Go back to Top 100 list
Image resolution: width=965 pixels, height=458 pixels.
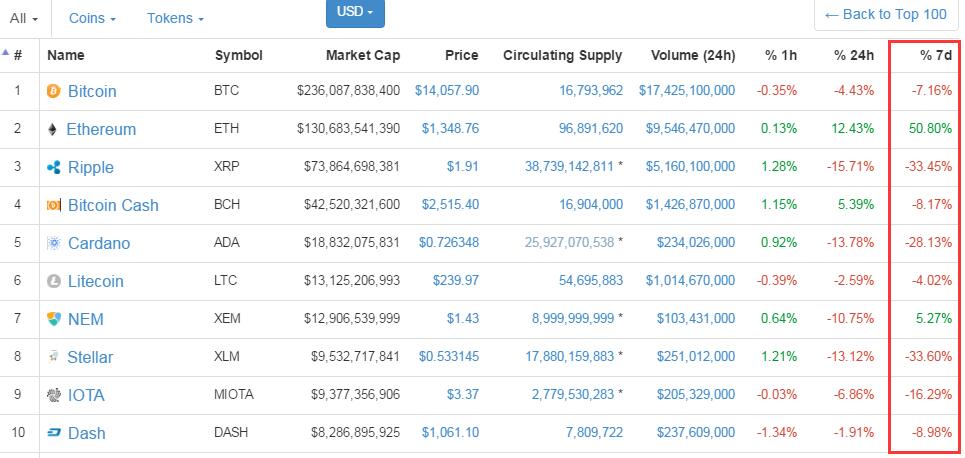pyautogui.click(x=884, y=14)
